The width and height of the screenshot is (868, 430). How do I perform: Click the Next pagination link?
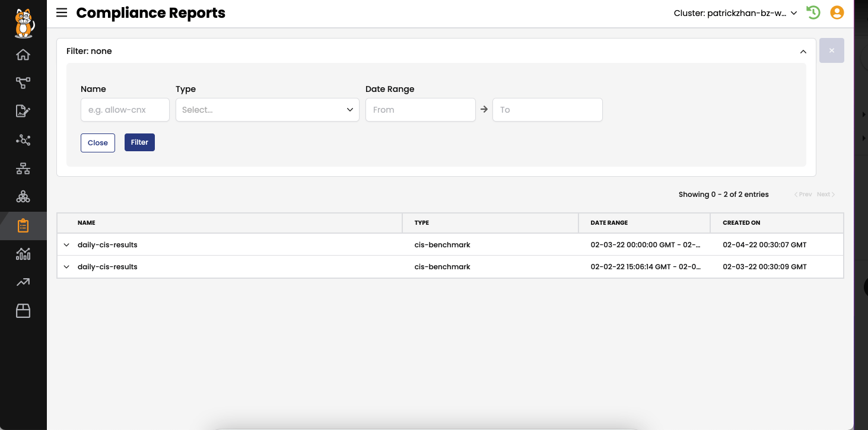click(x=826, y=195)
